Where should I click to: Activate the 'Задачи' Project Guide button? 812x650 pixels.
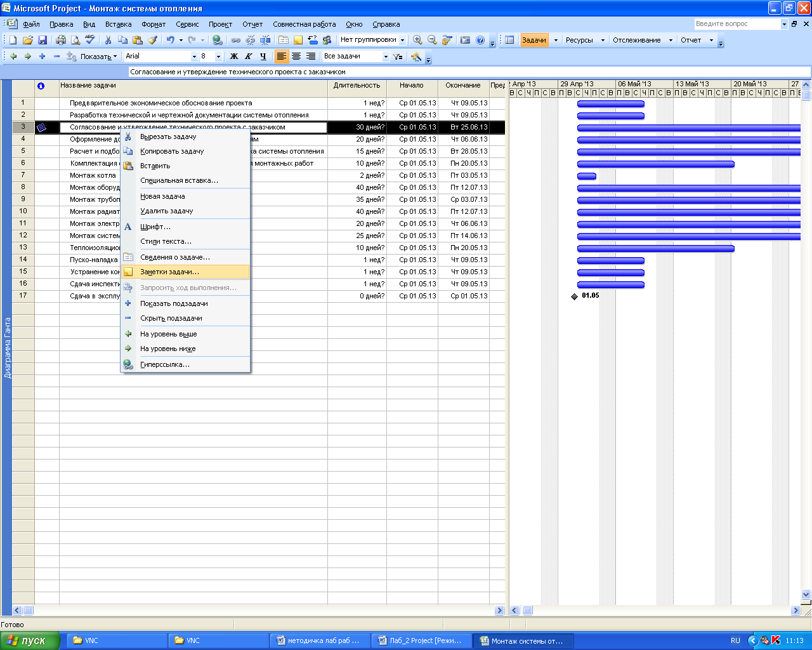(534, 40)
